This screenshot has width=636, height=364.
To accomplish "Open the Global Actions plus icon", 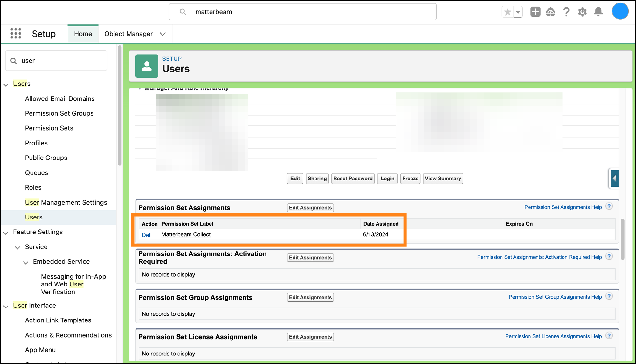I will [x=535, y=12].
